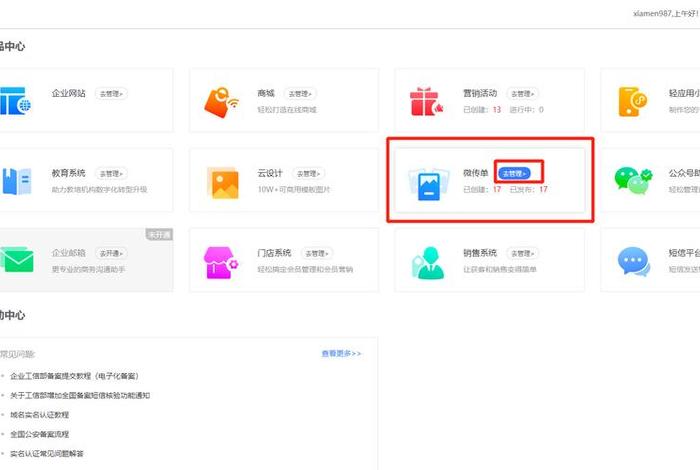Click the 10W+可商用模板图片 description
The height and width of the screenshot is (470, 700).
click(x=294, y=190)
